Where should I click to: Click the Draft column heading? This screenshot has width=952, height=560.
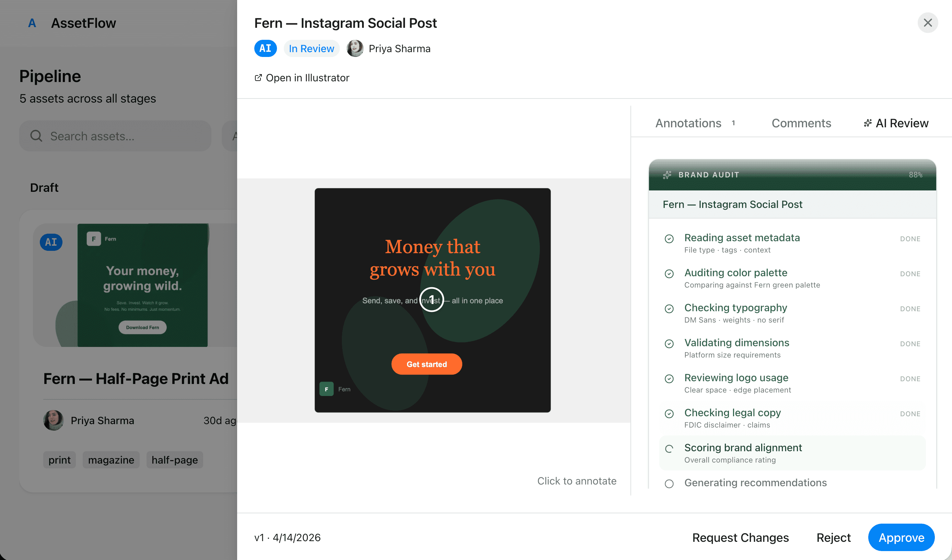pyautogui.click(x=44, y=188)
